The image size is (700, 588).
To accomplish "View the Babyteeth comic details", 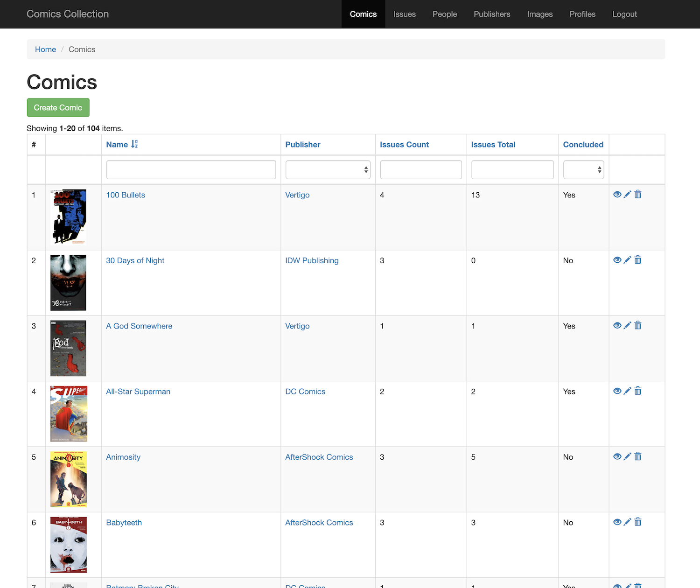I will [617, 522].
